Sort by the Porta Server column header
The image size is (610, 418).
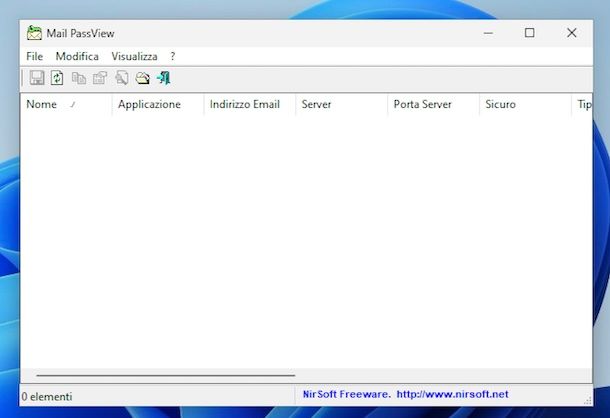click(433, 104)
